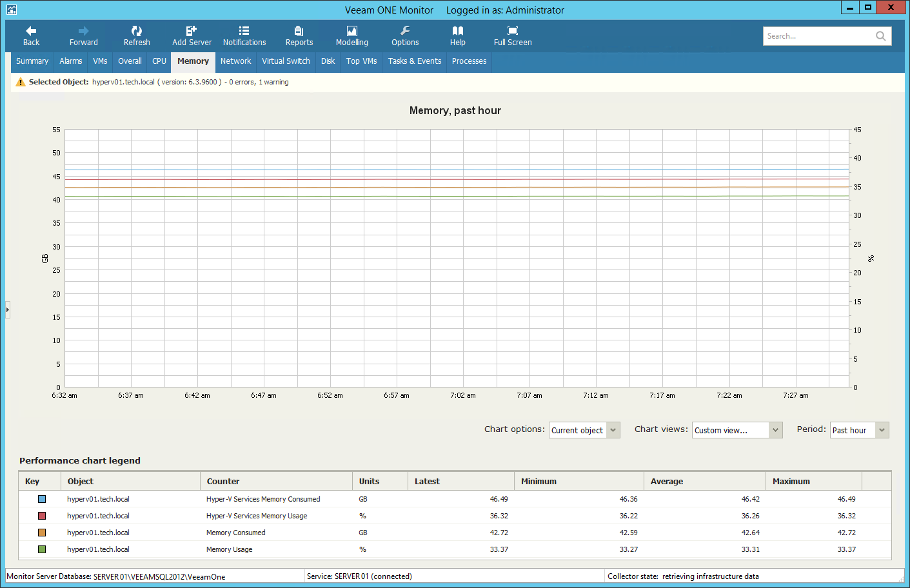Open the Chart views dropdown
The width and height of the screenshot is (910, 588).
click(x=775, y=430)
